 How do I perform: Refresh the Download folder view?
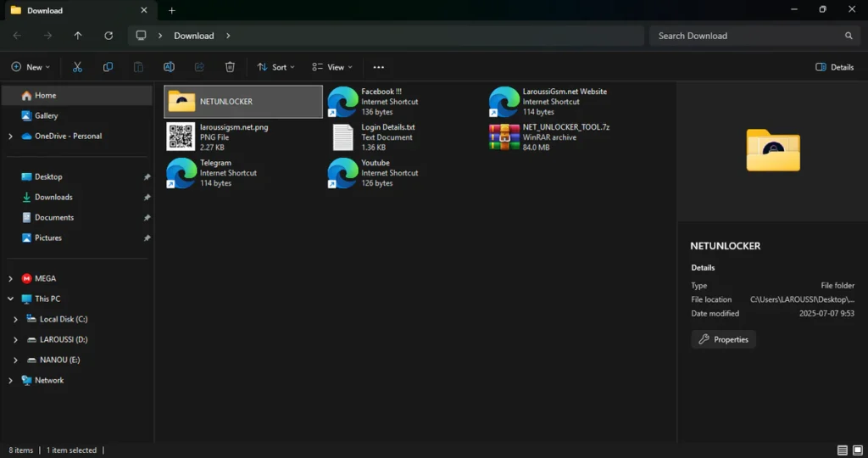click(x=108, y=36)
